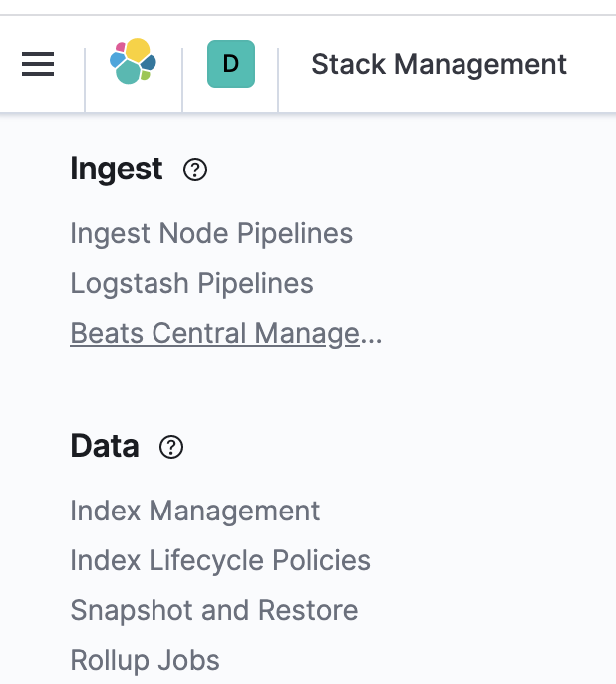Screen dimensions: 616x684
Task: Click the help icon beside Data
Action: coord(171,447)
